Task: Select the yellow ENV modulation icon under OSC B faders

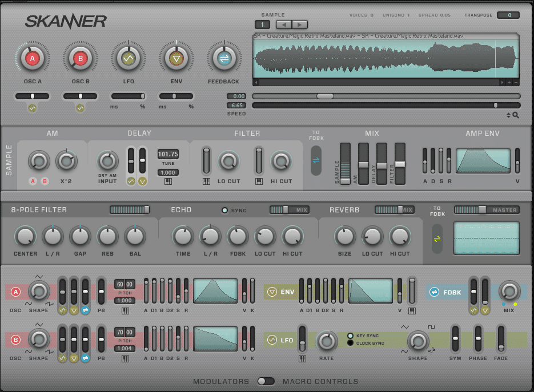Action: click(75, 358)
